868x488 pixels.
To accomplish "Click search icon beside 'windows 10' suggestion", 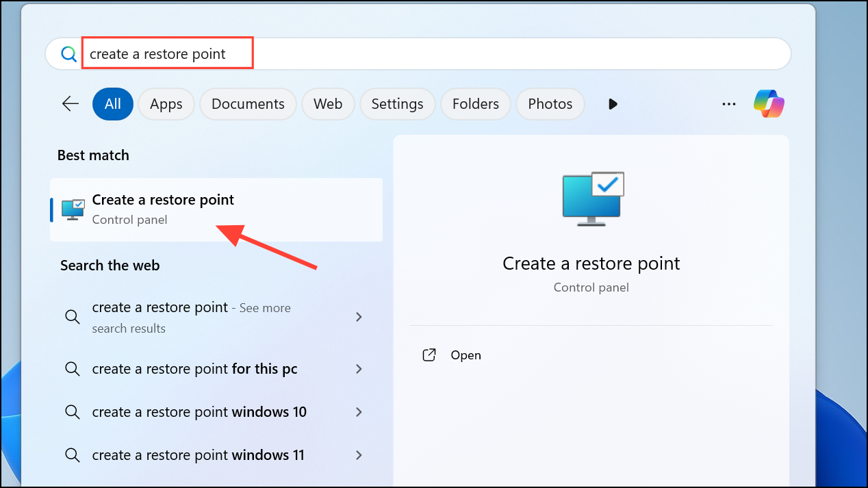I will [72, 412].
